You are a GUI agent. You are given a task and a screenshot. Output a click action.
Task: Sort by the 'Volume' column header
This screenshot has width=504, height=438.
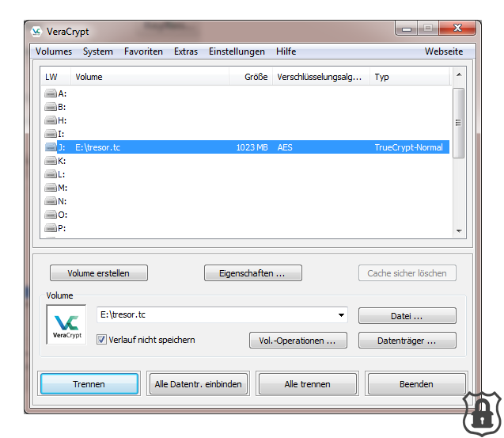150,77
